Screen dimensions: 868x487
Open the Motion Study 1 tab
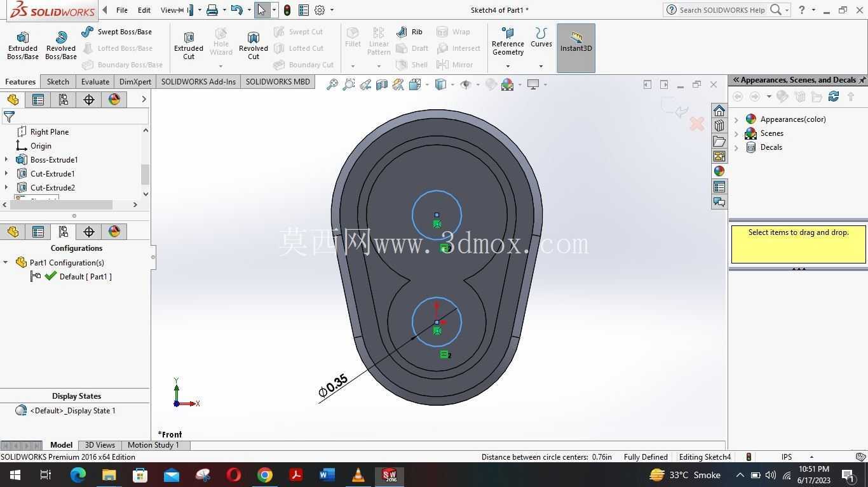(x=153, y=445)
